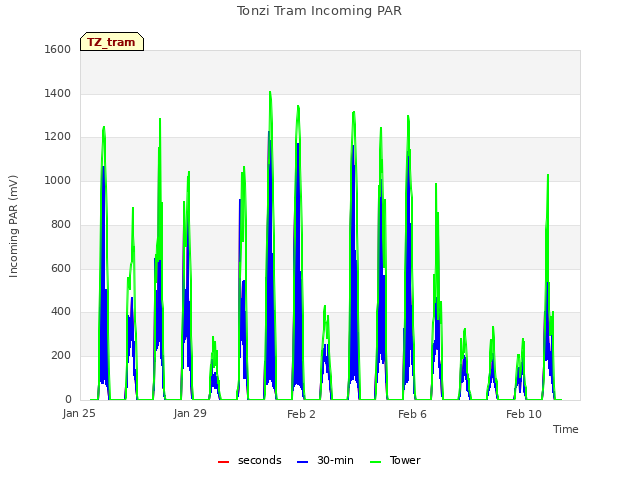Click the blue 30-min legend swatch

point(302,462)
